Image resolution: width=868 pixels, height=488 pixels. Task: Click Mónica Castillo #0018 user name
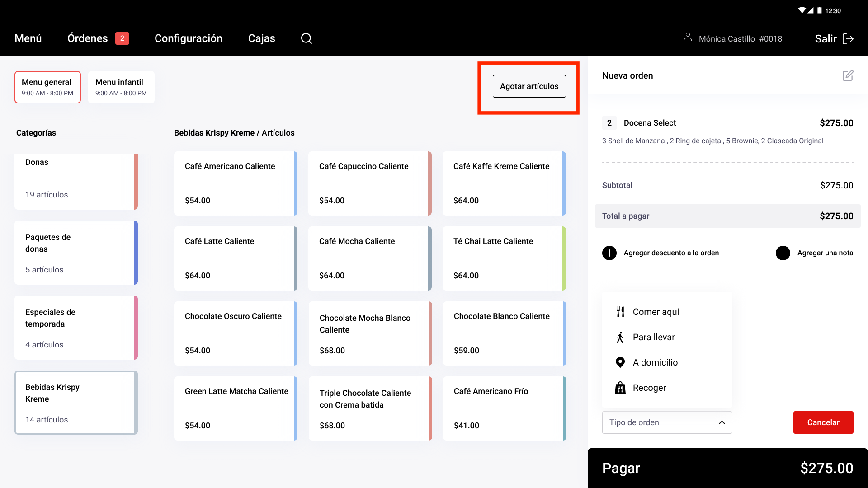pyautogui.click(x=741, y=39)
